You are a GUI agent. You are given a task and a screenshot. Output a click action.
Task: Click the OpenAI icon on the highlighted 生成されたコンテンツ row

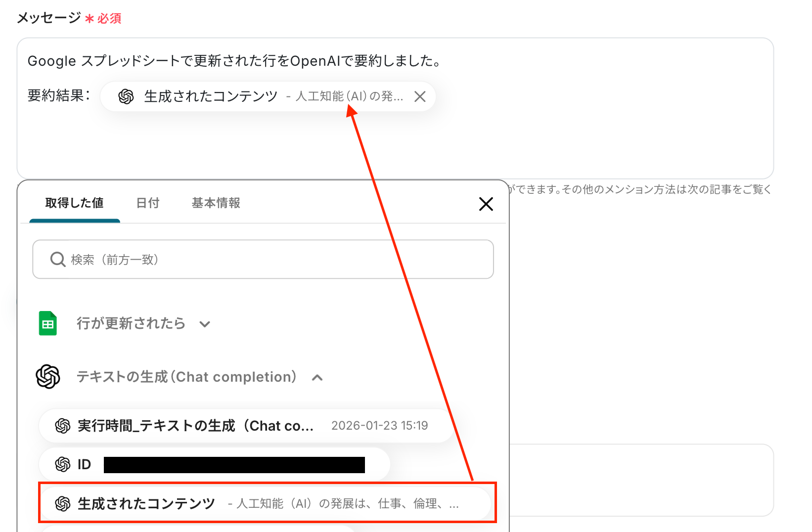click(x=63, y=504)
